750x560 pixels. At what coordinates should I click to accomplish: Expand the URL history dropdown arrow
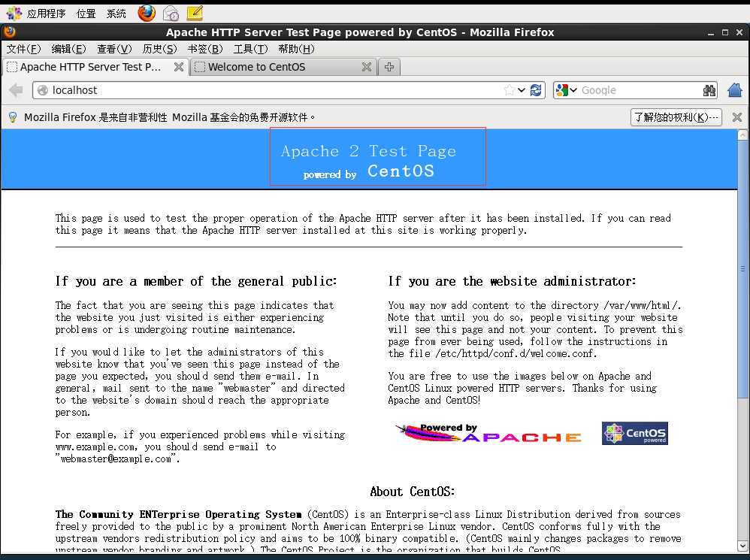(522, 90)
